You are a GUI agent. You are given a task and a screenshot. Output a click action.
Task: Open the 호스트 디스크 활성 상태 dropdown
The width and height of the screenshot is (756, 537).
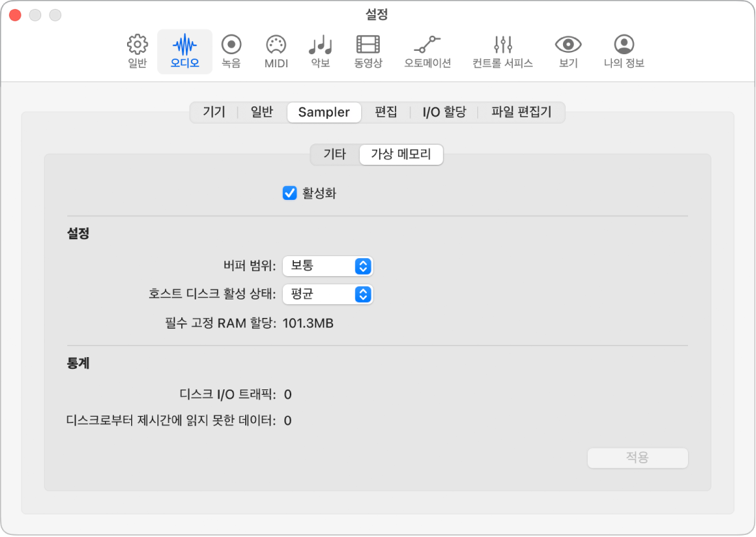(328, 294)
